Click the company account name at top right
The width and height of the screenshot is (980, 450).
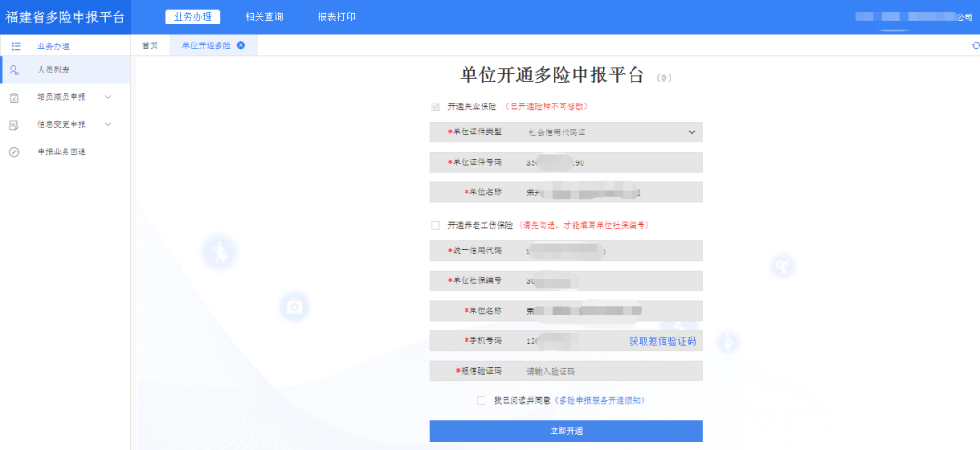pyautogui.click(x=914, y=17)
